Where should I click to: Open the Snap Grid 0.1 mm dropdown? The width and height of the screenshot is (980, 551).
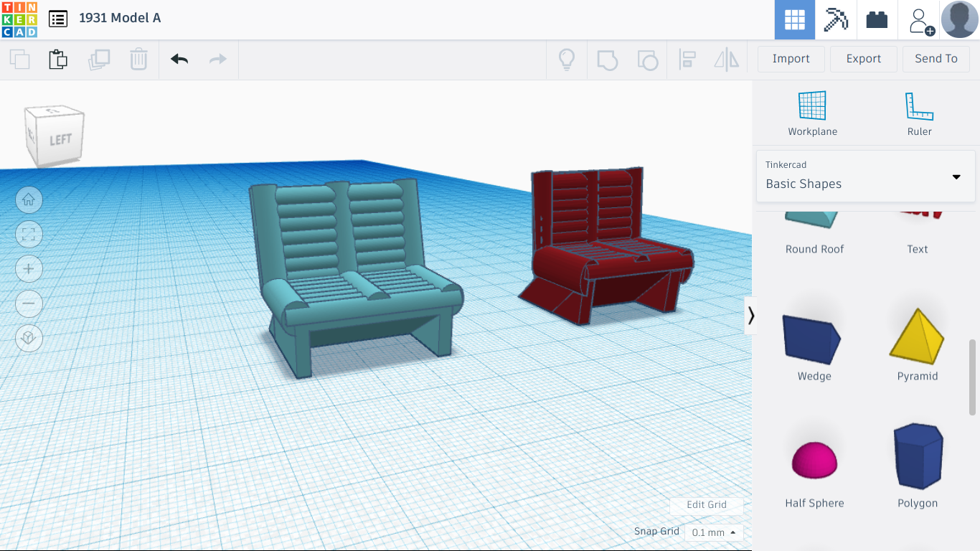coord(714,532)
